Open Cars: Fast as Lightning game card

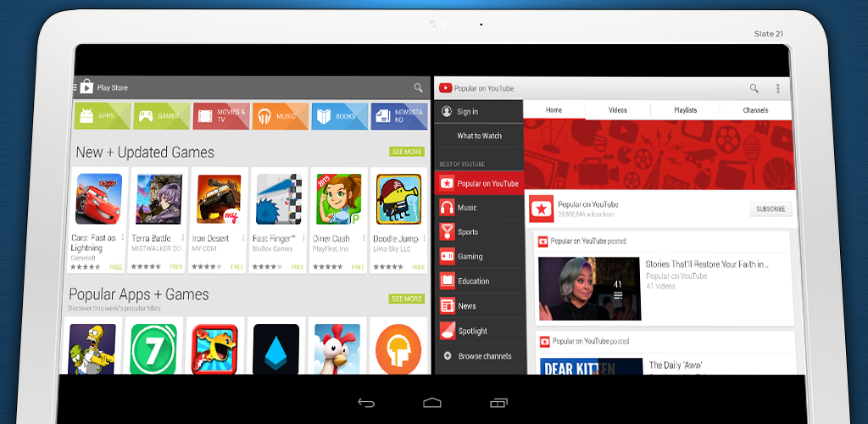pos(97,220)
